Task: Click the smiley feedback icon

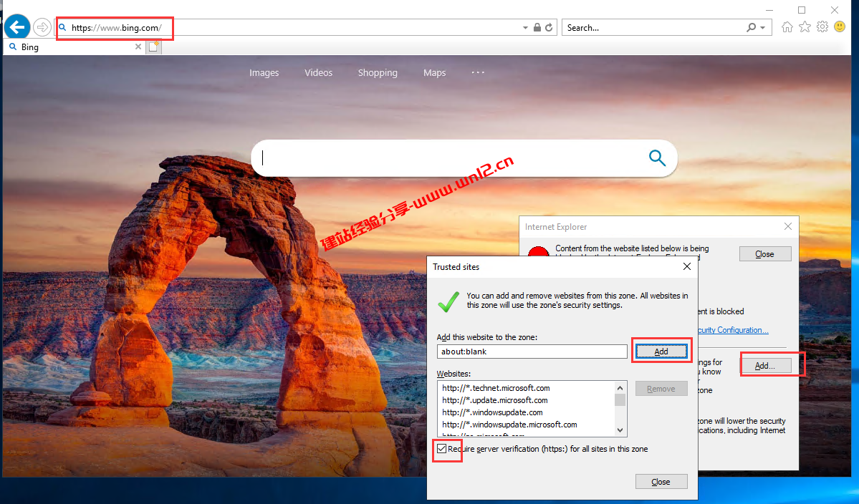Action: point(840,27)
